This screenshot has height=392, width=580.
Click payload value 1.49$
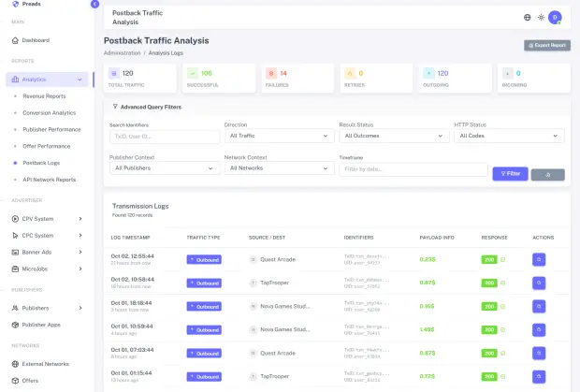[428, 329]
